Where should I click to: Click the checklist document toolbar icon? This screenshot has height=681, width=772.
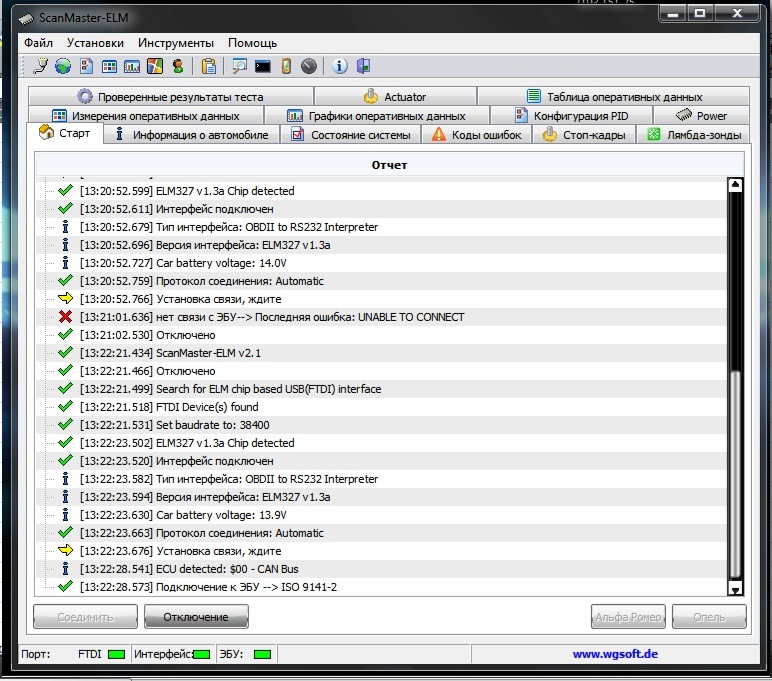click(x=86, y=66)
